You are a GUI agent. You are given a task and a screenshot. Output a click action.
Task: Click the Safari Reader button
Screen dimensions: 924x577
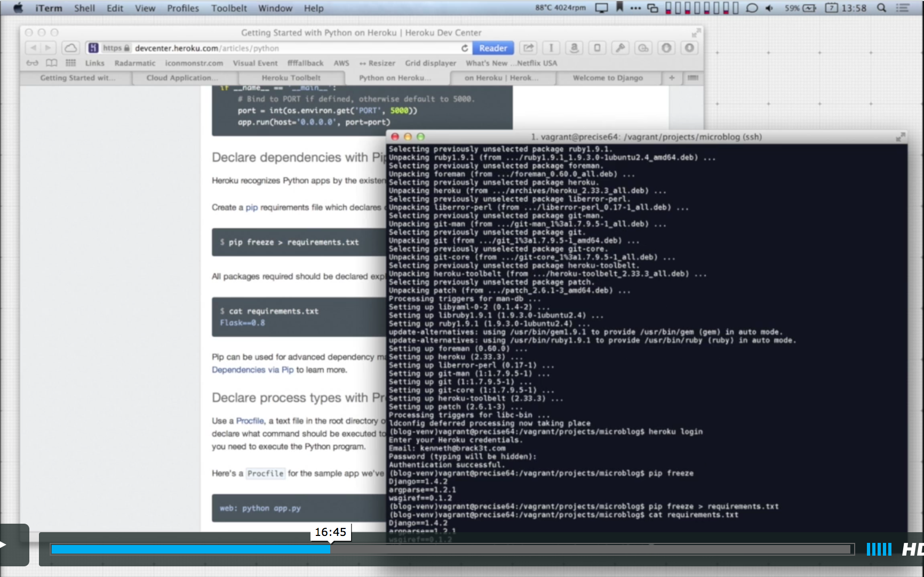(x=492, y=48)
